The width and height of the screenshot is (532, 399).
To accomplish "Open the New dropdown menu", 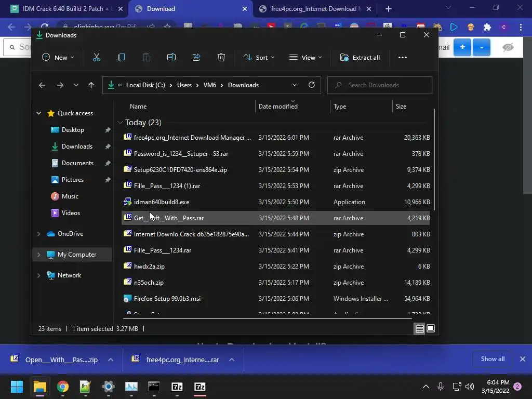I will click(x=58, y=57).
